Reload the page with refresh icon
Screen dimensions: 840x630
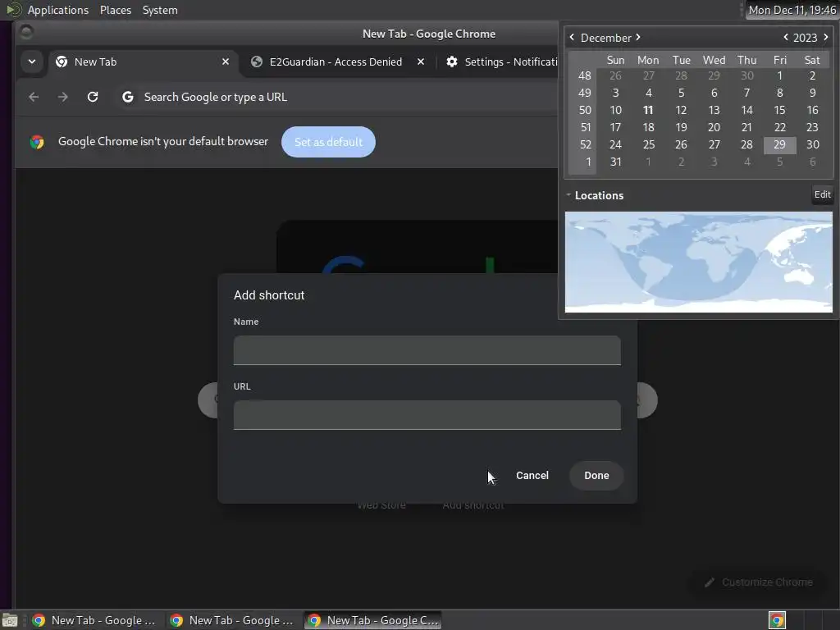click(93, 97)
